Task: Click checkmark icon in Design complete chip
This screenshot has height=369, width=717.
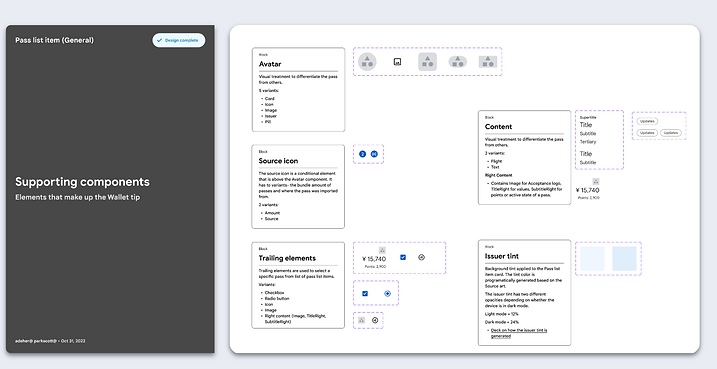Action: [160, 40]
